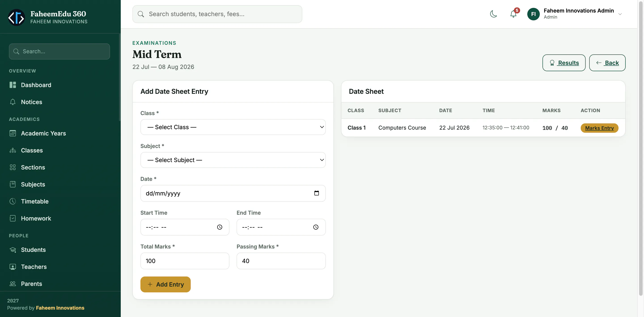
Task: Go to Dashboard in the sidebar
Action: [36, 85]
